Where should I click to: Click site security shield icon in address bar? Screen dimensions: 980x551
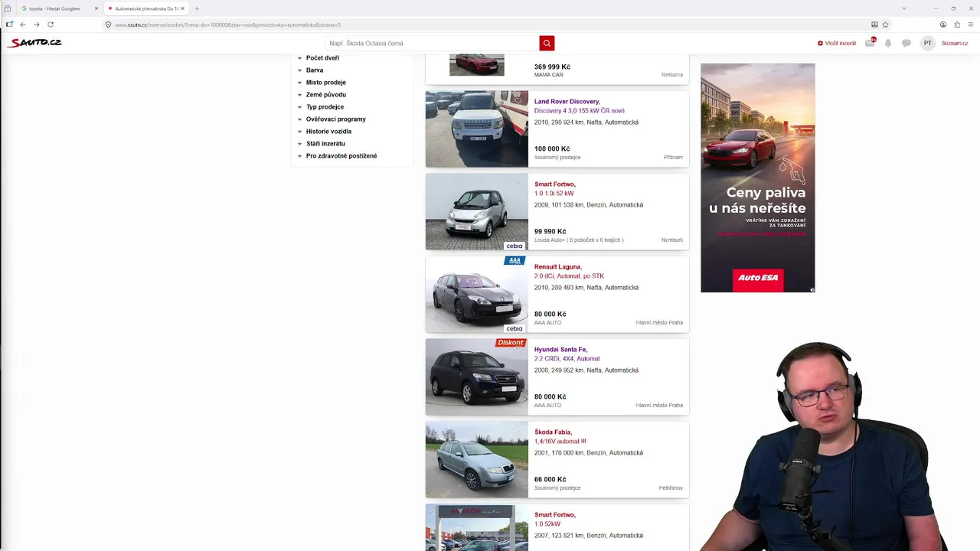pyautogui.click(x=108, y=24)
